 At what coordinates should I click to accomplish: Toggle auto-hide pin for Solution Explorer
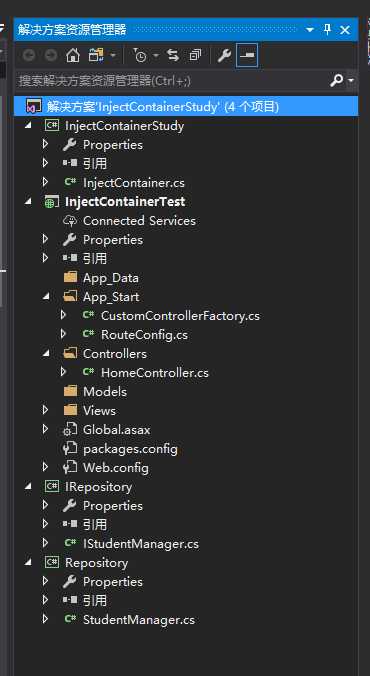327,30
